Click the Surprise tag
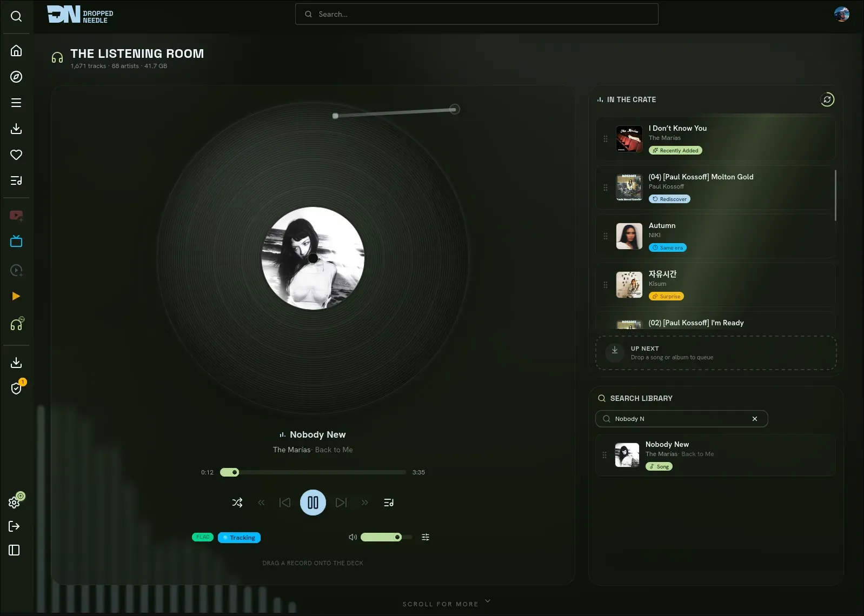Image resolution: width=864 pixels, height=616 pixels. click(x=666, y=297)
